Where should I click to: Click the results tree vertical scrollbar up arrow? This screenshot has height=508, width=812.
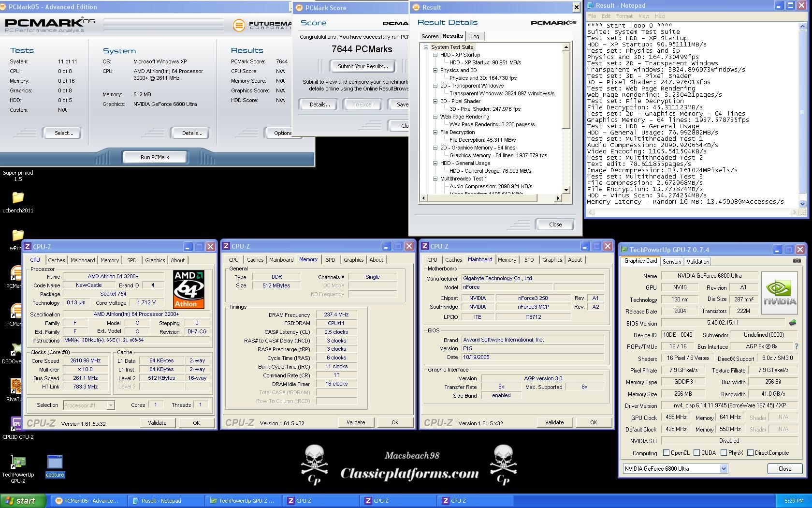coord(565,47)
